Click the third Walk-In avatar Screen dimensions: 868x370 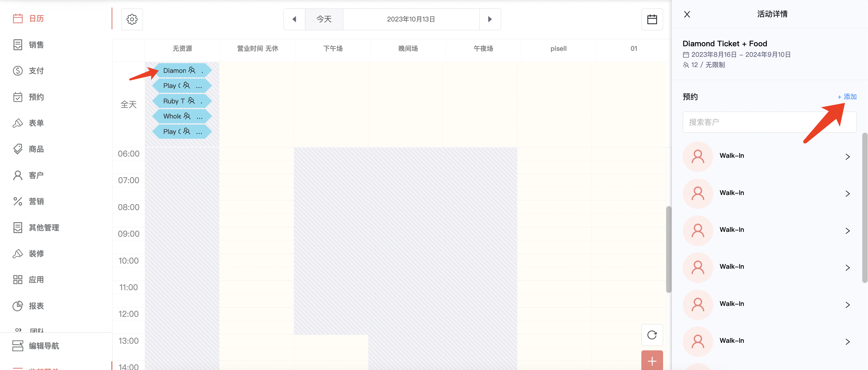(698, 230)
